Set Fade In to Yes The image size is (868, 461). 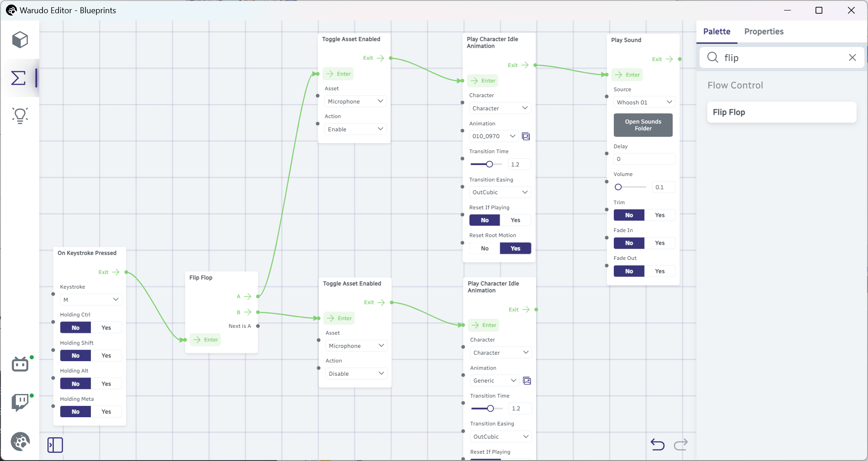660,243
